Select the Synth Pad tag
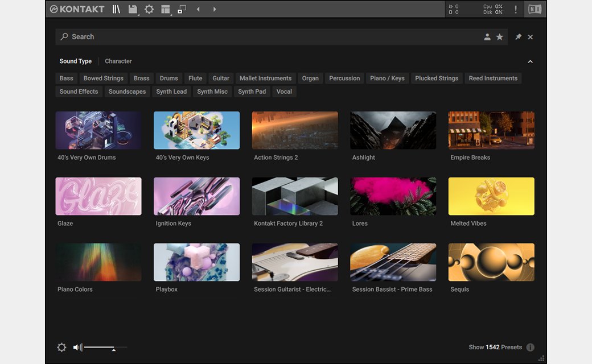Screen dimensions: 592x364 (x=252, y=92)
